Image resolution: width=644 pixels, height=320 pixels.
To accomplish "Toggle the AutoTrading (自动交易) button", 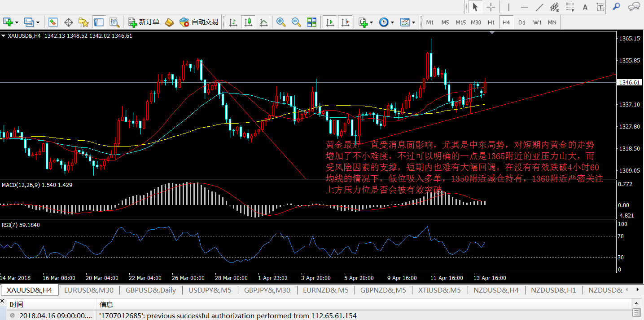I will 199,22.
